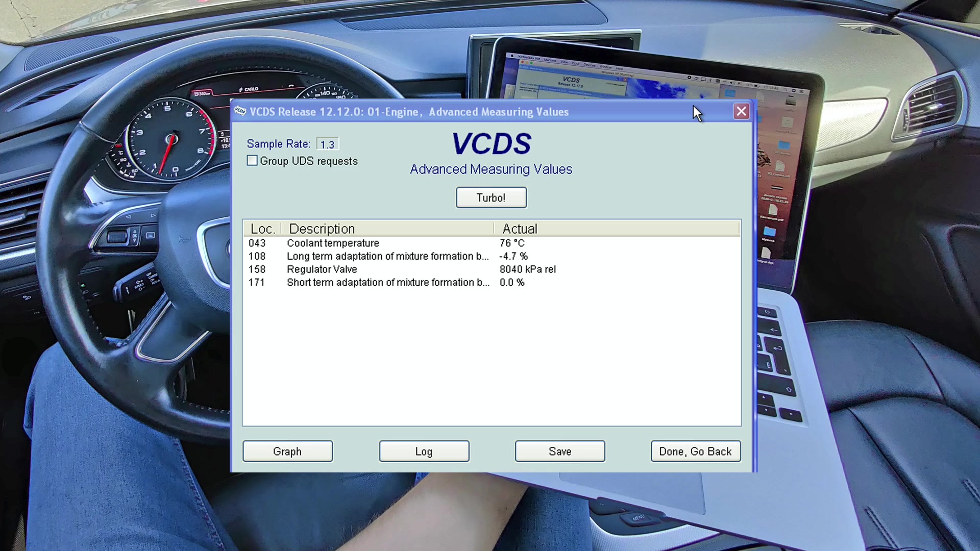Select the Sample Rate value field
The image size is (980, 551).
point(327,144)
